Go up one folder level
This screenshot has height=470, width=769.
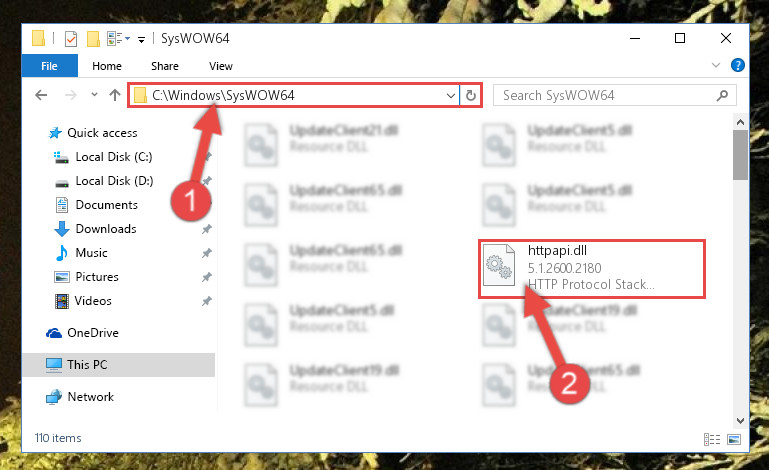(115, 95)
